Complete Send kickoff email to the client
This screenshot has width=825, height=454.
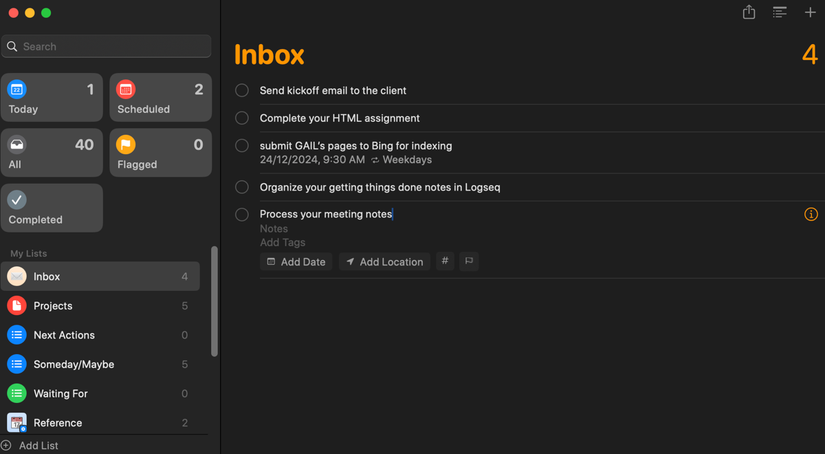[242, 90]
